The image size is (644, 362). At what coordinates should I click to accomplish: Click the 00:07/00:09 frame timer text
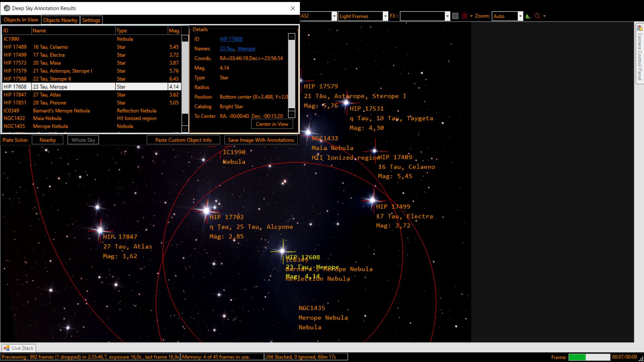pos(624,357)
